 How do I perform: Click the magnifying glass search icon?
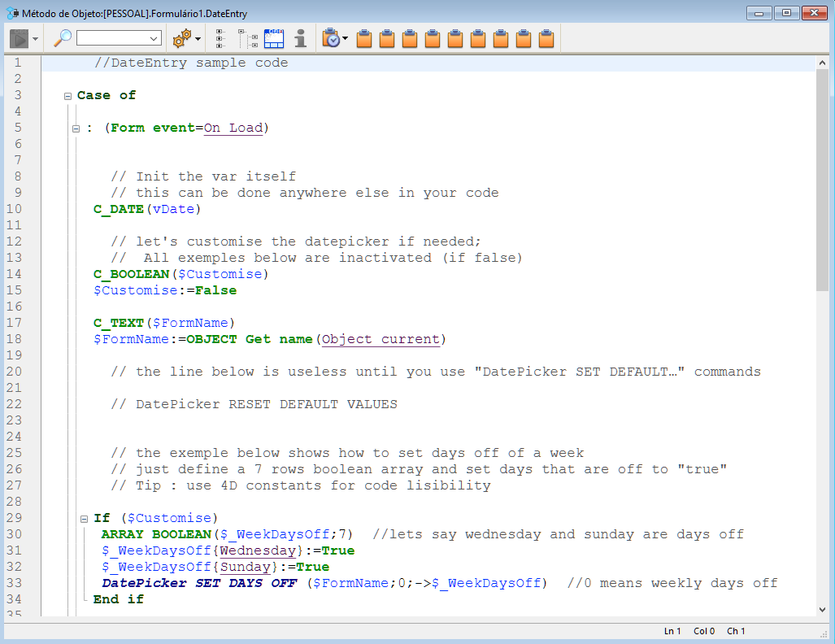coord(63,38)
